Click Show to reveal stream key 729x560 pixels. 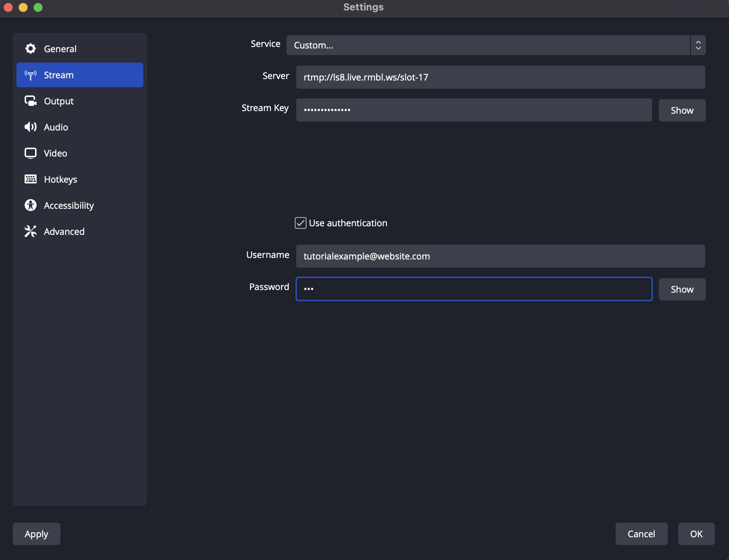(x=682, y=110)
